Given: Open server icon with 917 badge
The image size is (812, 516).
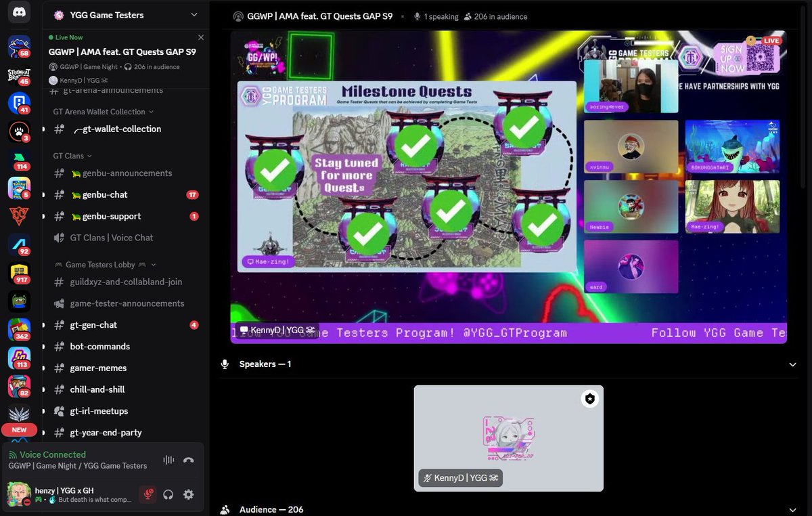Looking at the screenshot, I should pos(19,273).
